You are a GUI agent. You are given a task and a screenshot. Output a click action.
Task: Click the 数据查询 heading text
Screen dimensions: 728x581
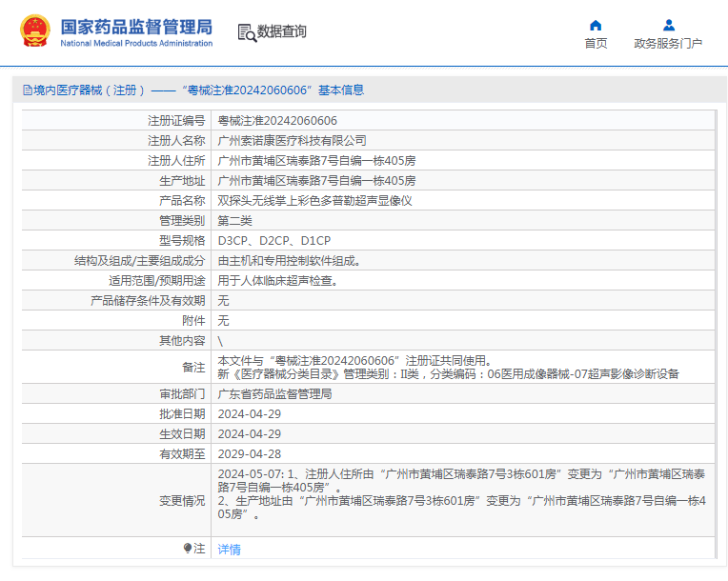click(x=282, y=32)
